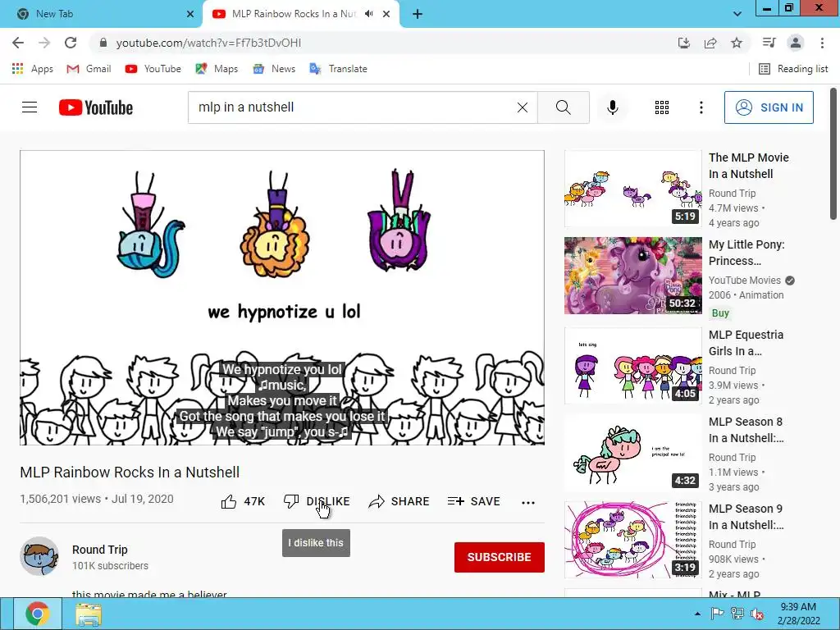
Task: Open Chrome's three-dot menu
Action: pos(822,43)
